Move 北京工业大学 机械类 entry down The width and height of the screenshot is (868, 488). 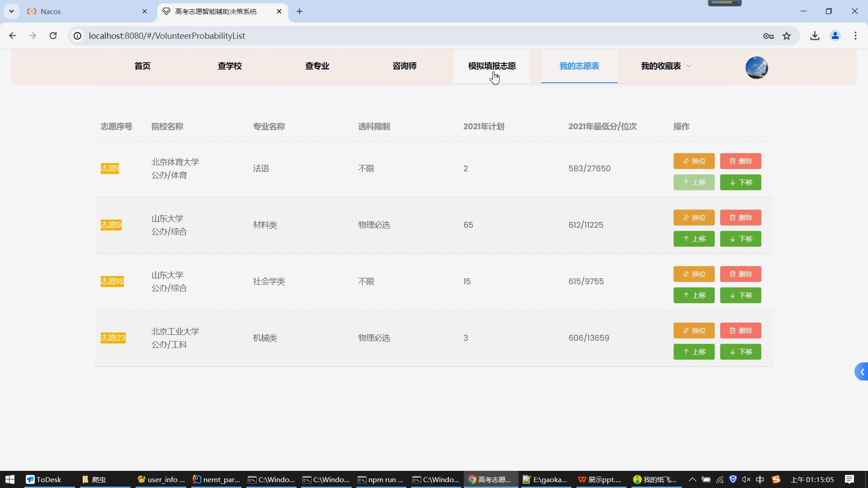(x=740, y=352)
